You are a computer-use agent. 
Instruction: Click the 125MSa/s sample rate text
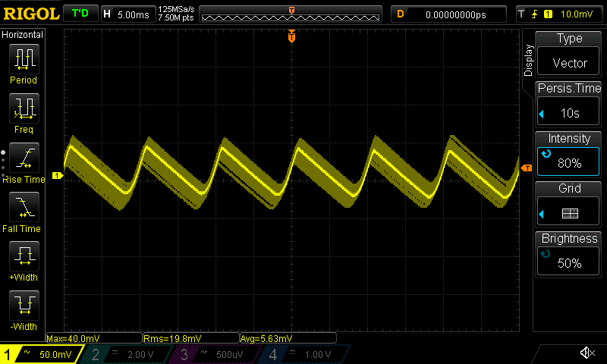[x=176, y=9]
